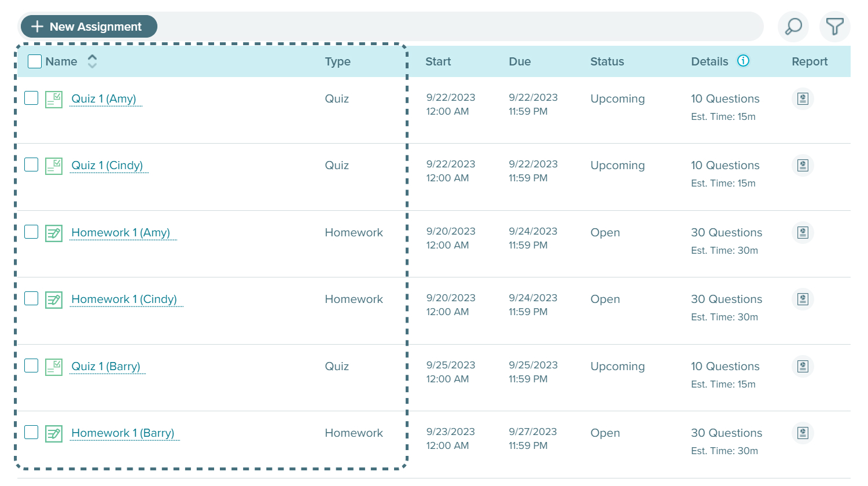Check the box for Quiz 1 (Cindy)
Viewport: 868px width, 486px height.
click(x=31, y=165)
